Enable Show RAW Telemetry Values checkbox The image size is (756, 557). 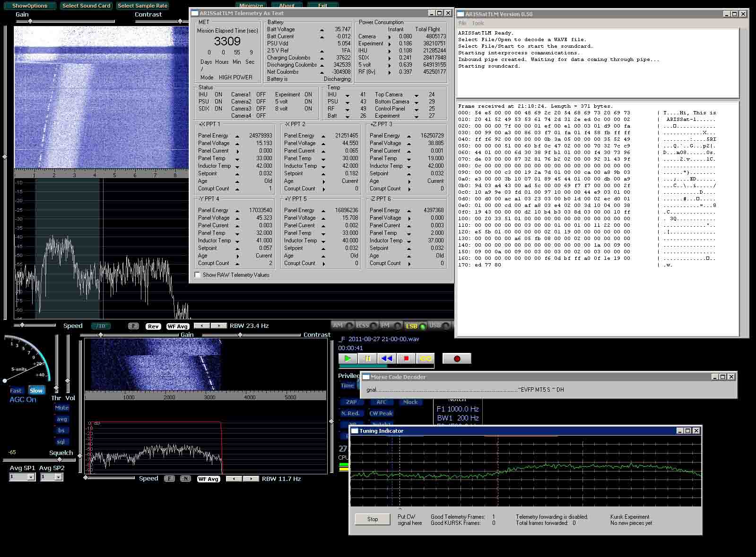pos(198,275)
